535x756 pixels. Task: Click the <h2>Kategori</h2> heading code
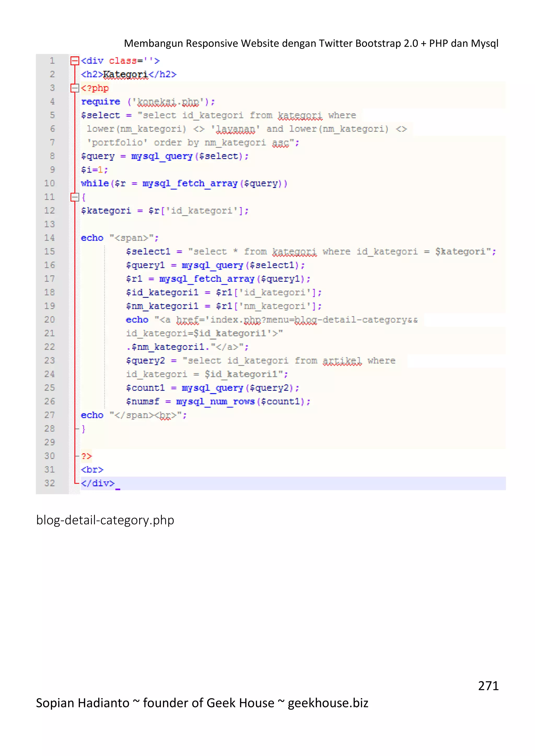(129, 74)
